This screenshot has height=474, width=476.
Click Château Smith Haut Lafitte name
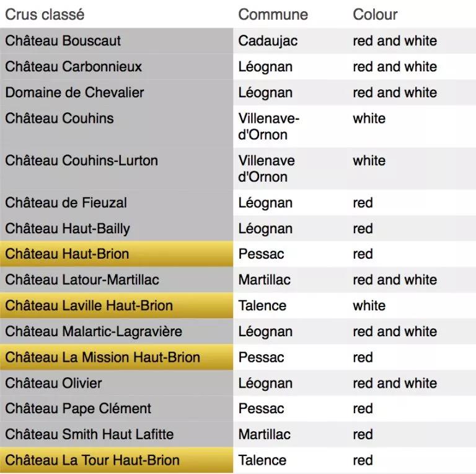point(89,434)
